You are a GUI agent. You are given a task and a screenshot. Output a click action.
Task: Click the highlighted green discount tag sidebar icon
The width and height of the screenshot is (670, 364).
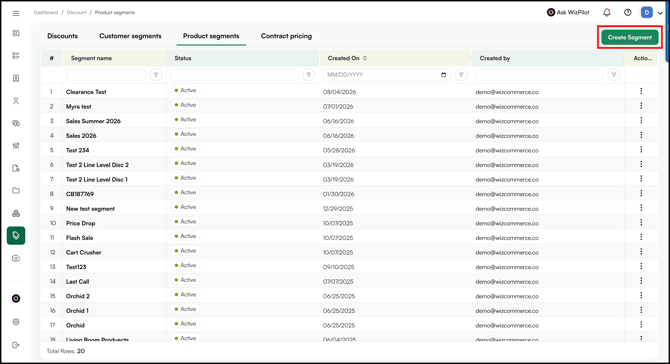click(x=16, y=236)
